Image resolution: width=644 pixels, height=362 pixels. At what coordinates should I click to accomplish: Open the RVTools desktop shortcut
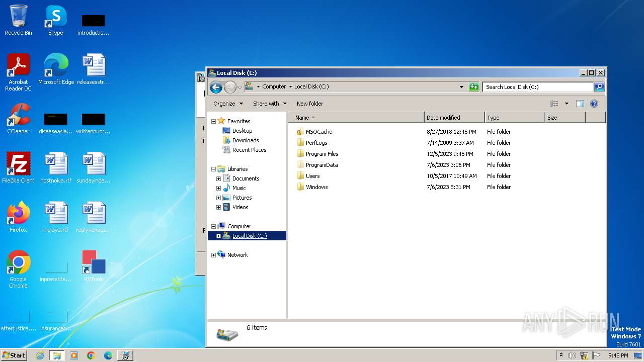click(94, 266)
